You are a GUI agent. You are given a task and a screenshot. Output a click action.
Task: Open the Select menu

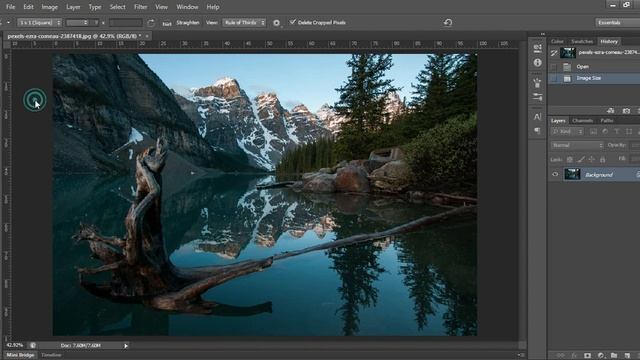(118, 7)
